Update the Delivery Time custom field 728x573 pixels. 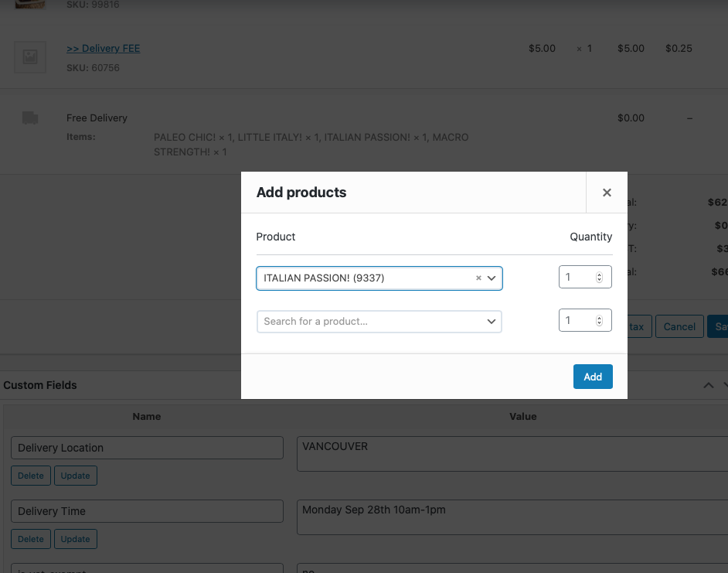(75, 539)
